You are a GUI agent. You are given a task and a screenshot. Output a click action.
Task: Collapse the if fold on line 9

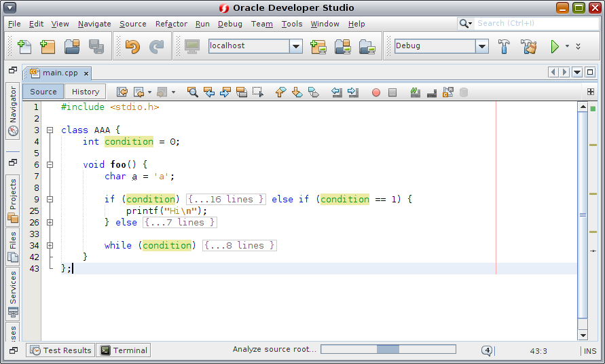tap(50, 200)
